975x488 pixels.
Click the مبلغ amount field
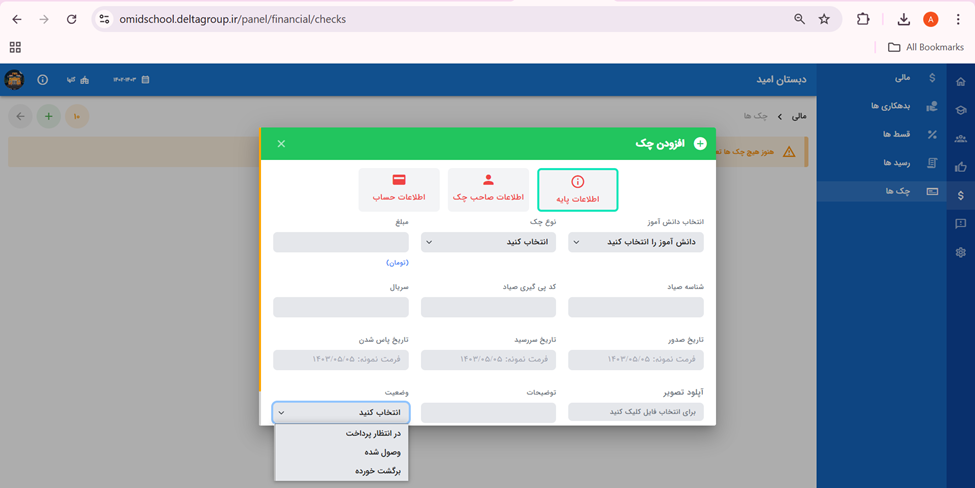(341, 242)
